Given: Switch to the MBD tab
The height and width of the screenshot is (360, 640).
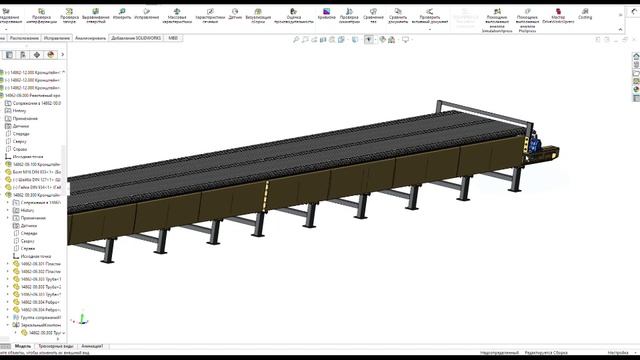Looking at the screenshot, I should click(x=173, y=38).
